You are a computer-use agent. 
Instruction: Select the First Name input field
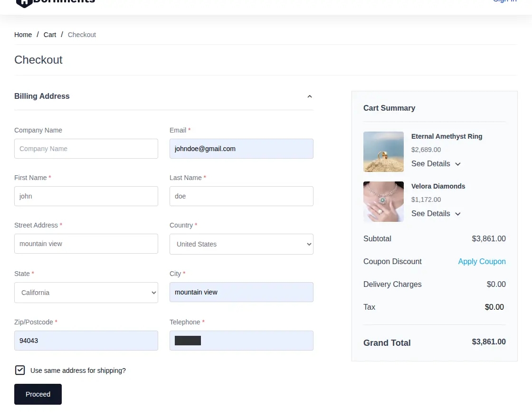(86, 196)
